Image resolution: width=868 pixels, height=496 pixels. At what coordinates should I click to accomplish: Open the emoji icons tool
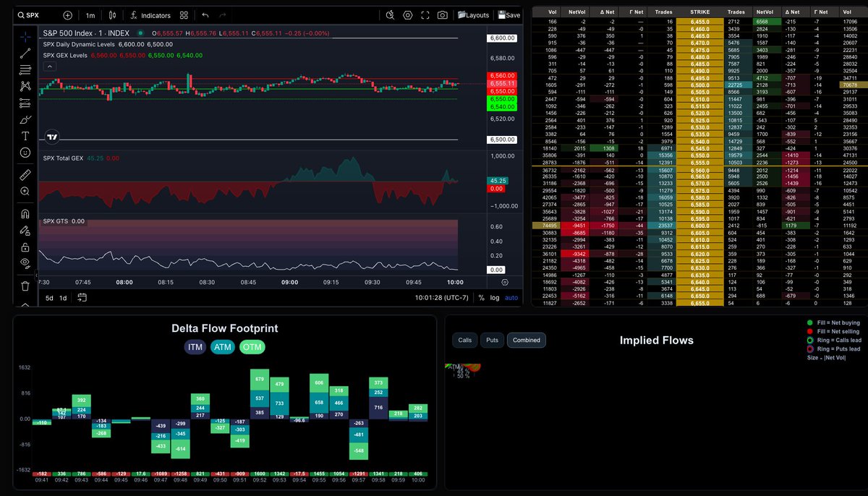[x=25, y=153]
